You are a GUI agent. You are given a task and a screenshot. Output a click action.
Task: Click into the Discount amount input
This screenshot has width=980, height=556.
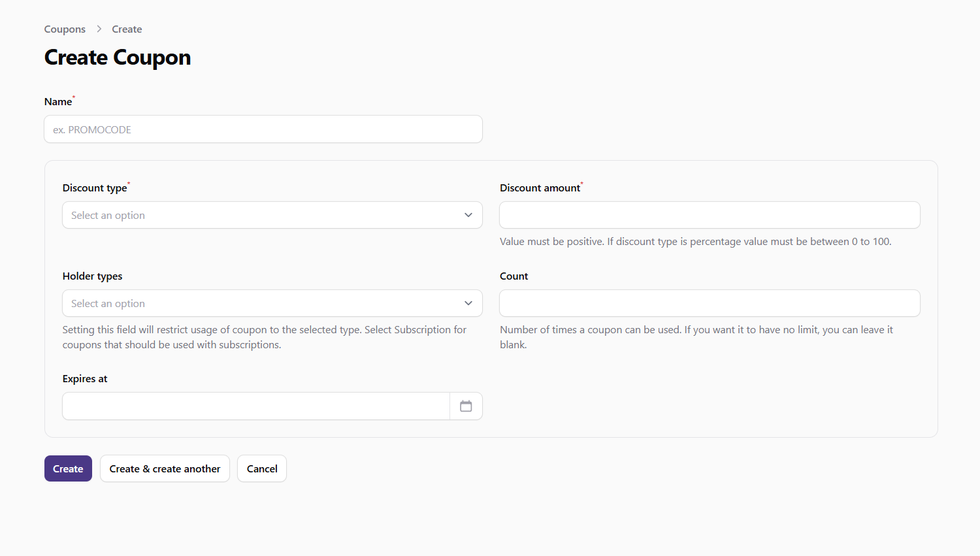tap(710, 215)
